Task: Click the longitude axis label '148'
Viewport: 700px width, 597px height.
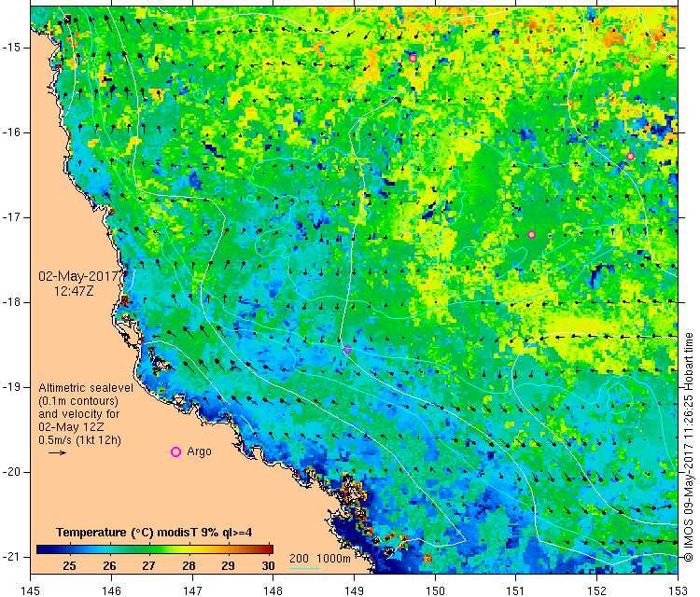Action: pos(273,590)
